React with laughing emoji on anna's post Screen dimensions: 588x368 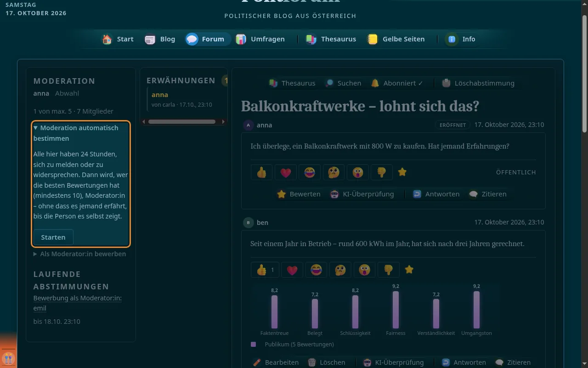click(x=310, y=172)
